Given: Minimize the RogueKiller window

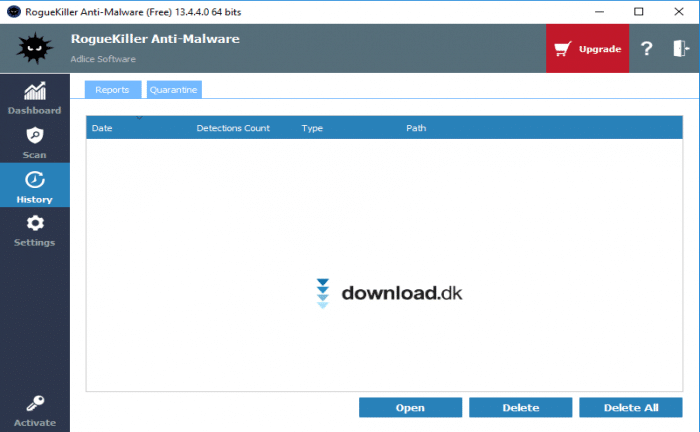Looking at the screenshot, I should (x=599, y=12).
